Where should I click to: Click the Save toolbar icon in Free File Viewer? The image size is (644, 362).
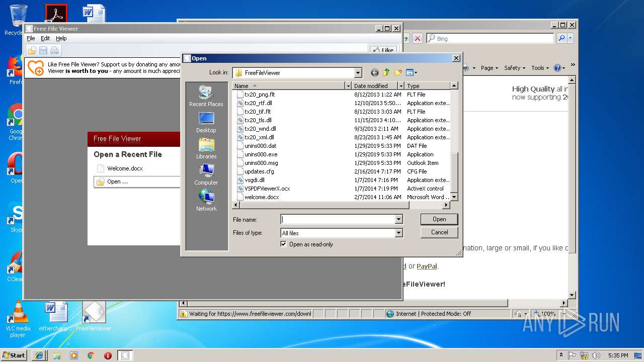click(43, 50)
